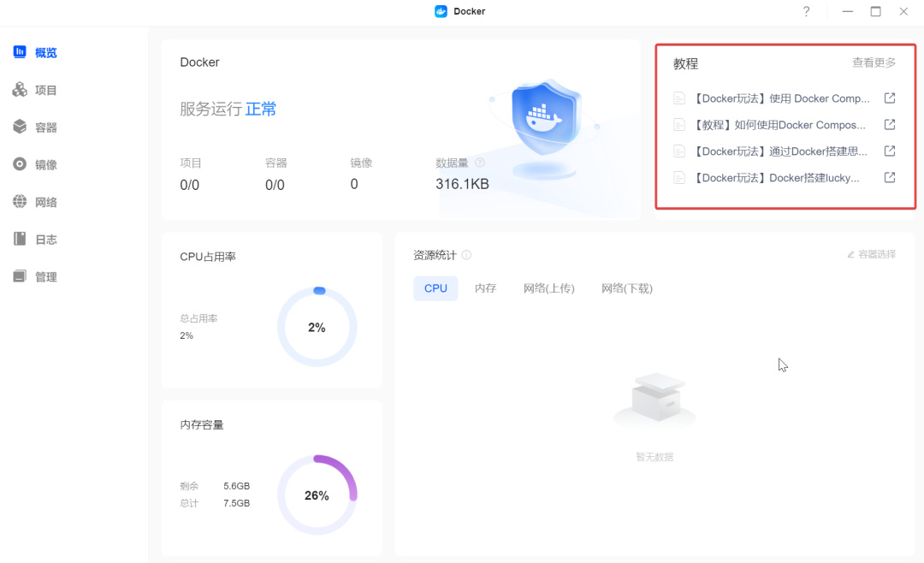Open tutorial 【教程】如何使用Docker Compos...
This screenshot has width=924, height=563.
pyautogui.click(x=779, y=125)
